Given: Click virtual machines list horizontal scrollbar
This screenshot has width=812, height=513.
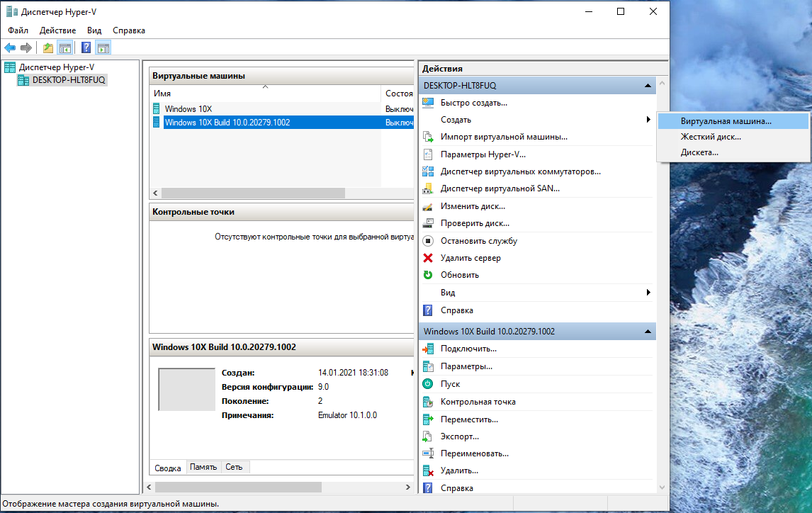Looking at the screenshot, I should (x=253, y=193).
